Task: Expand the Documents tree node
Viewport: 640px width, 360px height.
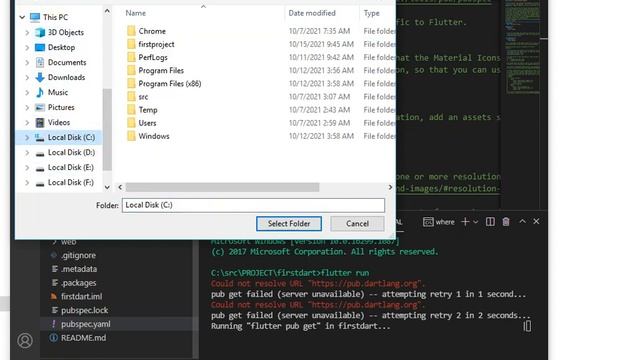Action: tap(27, 62)
